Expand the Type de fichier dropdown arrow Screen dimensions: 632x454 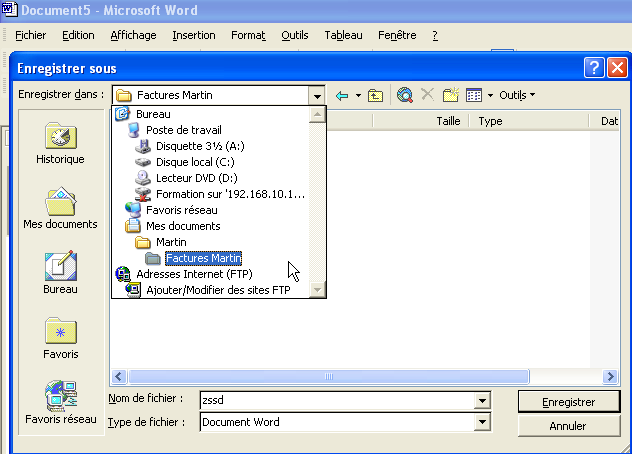click(x=482, y=422)
